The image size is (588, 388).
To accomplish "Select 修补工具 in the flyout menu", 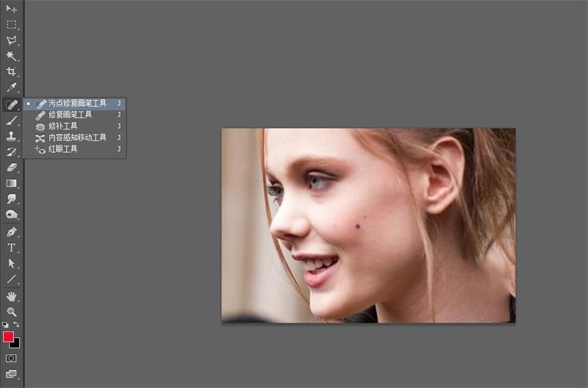I will point(62,126).
